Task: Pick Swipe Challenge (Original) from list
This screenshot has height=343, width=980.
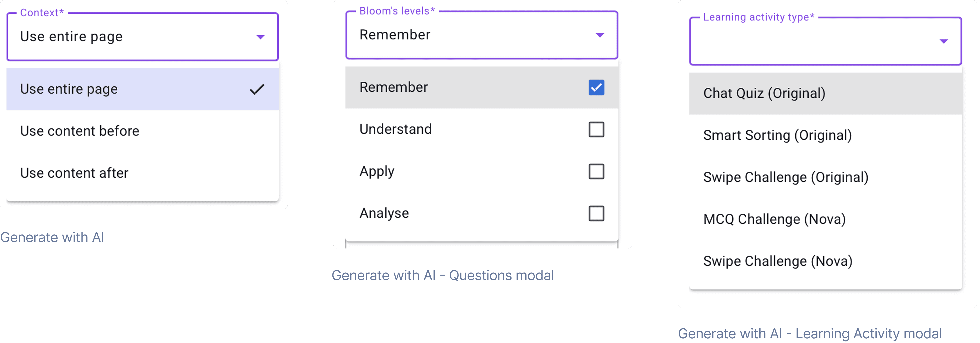Action: pos(826,177)
